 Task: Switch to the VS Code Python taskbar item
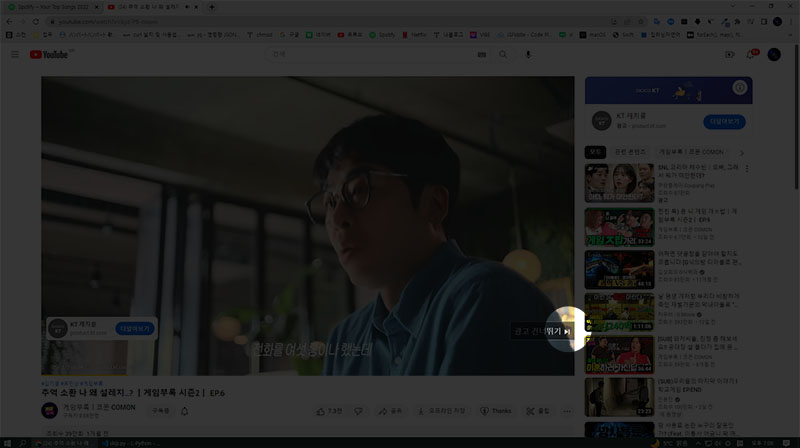pos(131,443)
